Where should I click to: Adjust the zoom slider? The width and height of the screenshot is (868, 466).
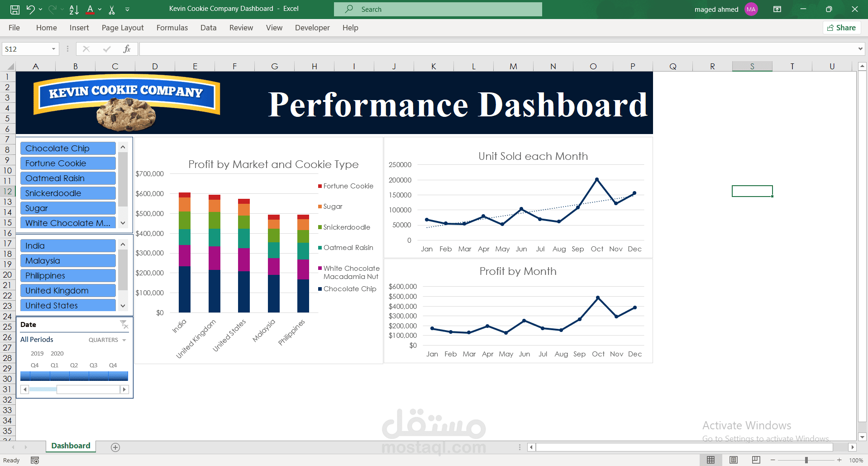pos(806,460)
